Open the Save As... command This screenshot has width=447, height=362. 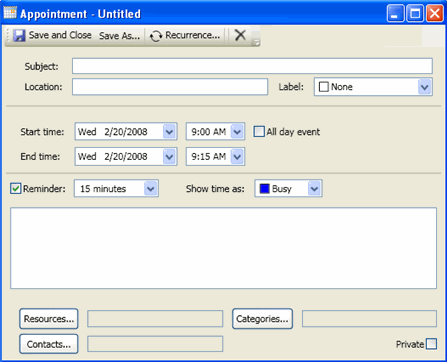(119, 36)
